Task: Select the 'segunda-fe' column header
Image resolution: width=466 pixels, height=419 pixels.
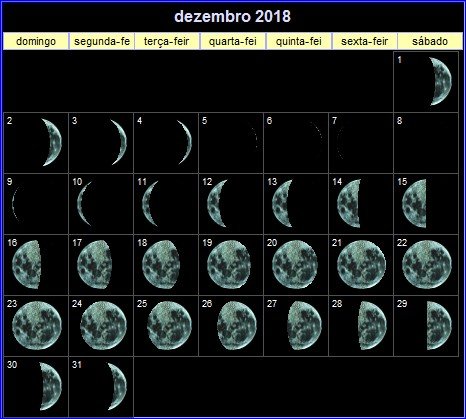Action: coord(102,41)
